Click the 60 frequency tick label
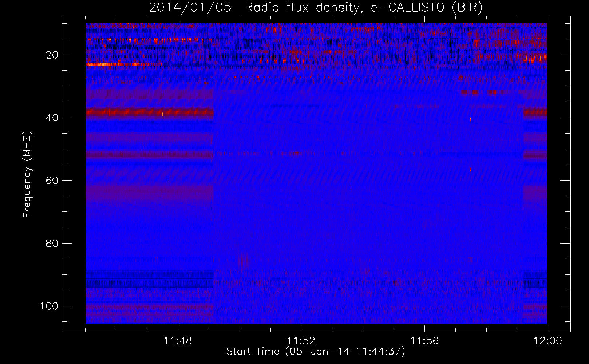 [52, 181]
